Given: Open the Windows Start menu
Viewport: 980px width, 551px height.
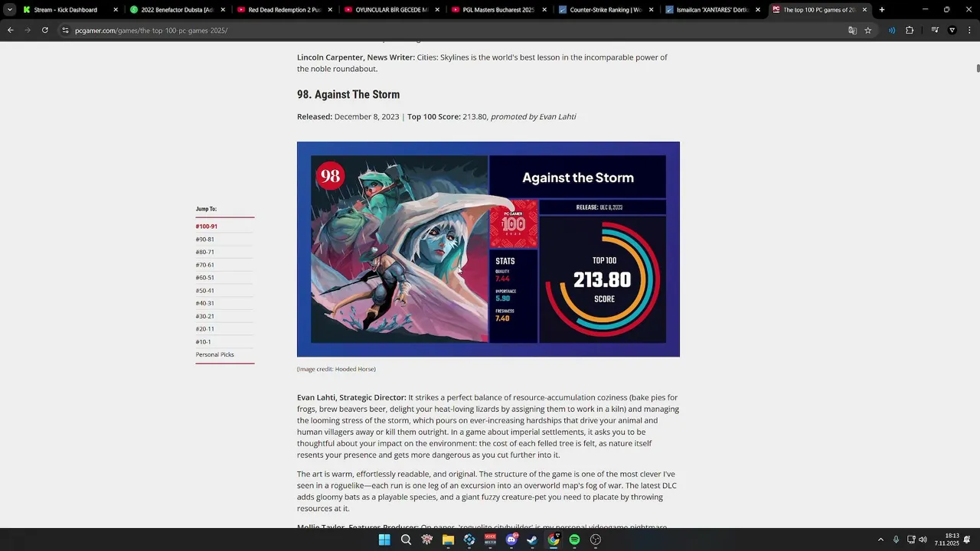Looking at the screenshot, I should click(x=384, y=540).
